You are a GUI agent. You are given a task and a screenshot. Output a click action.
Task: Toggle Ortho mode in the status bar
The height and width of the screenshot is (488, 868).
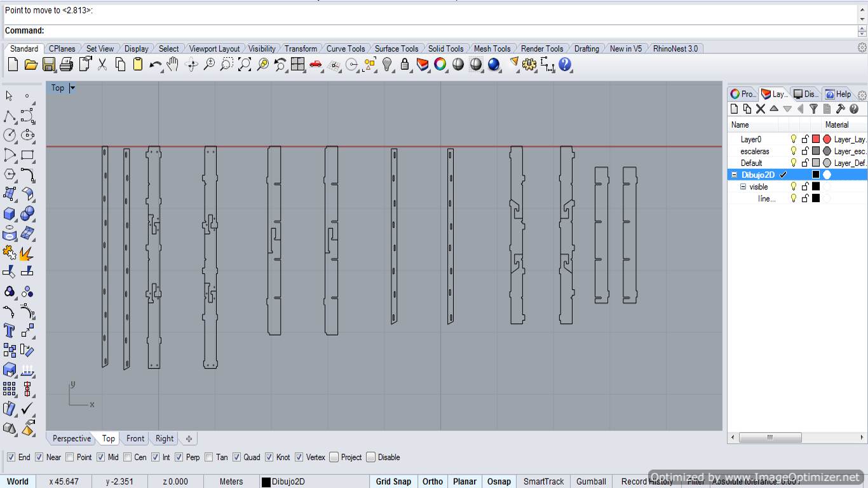pyautogui.click(x=433, y=482)
